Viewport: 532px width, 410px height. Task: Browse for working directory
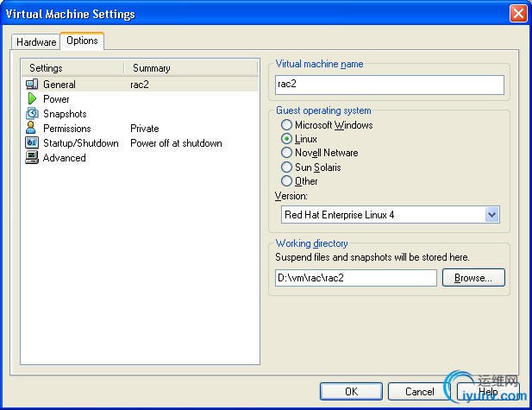(x=473, y=278)
